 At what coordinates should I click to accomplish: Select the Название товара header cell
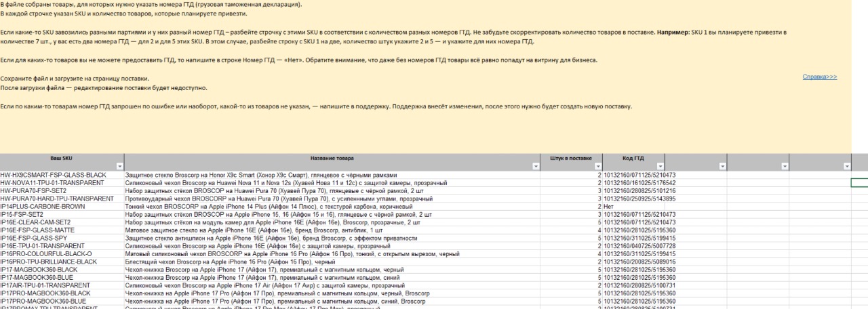click(332, 161)
